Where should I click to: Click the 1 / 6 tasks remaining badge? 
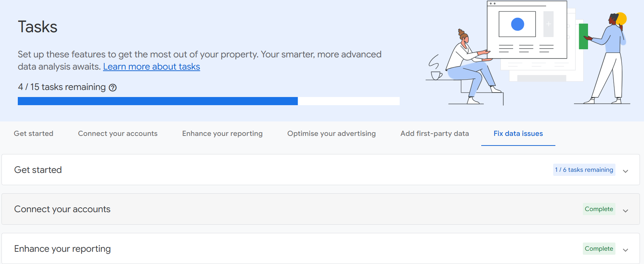584,170
